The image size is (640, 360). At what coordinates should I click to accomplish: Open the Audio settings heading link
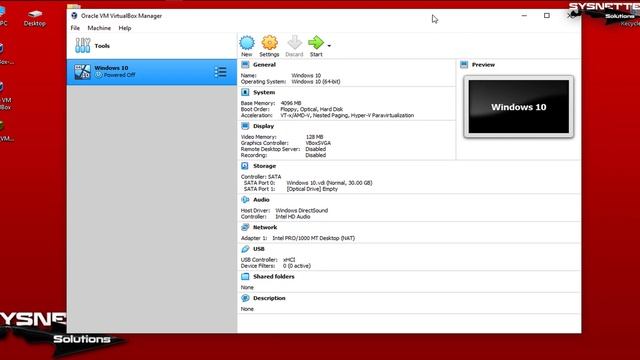point(261,200)
